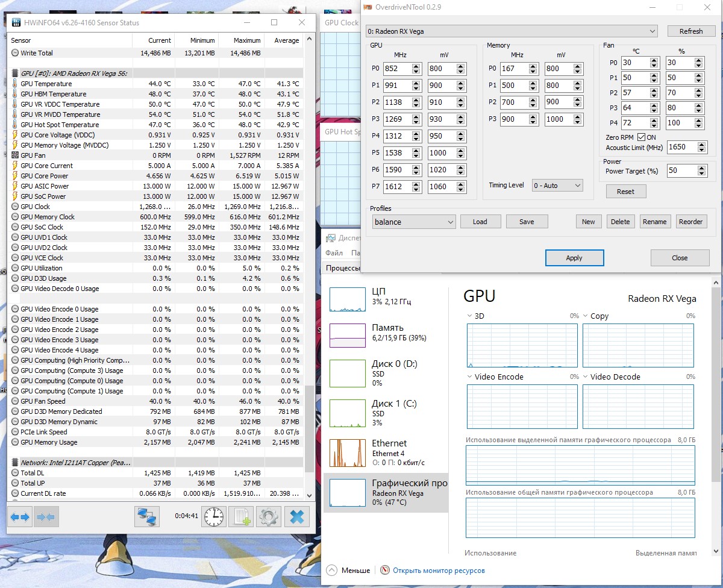The image size is (723, 588).
Task: Expand the Copy graph selector in Task Manager
Action: point(586,316)
